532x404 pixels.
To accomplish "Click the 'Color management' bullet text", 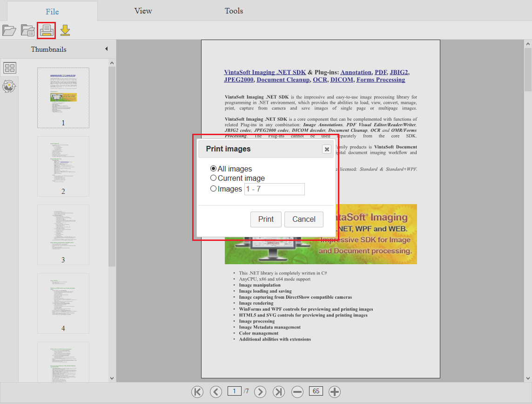I will point(258,333).
